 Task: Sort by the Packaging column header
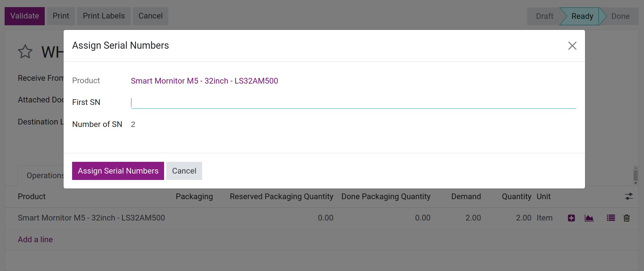pos(194,196)
